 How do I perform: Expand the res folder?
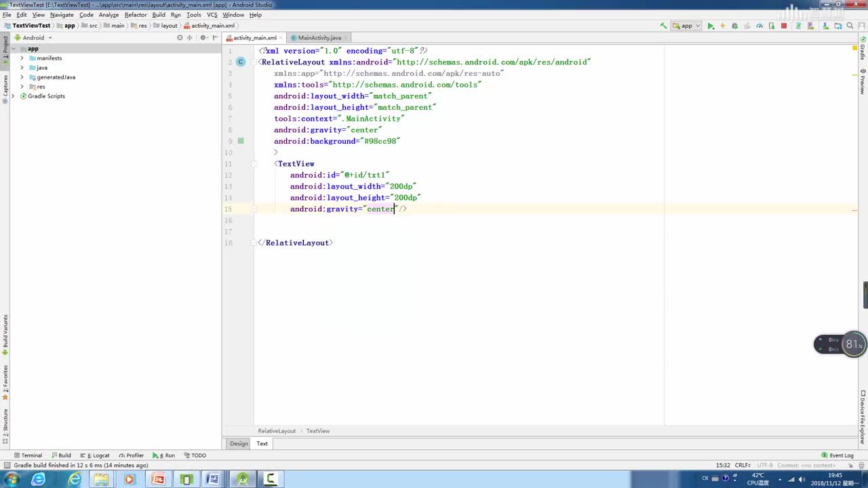coord(22,87)
